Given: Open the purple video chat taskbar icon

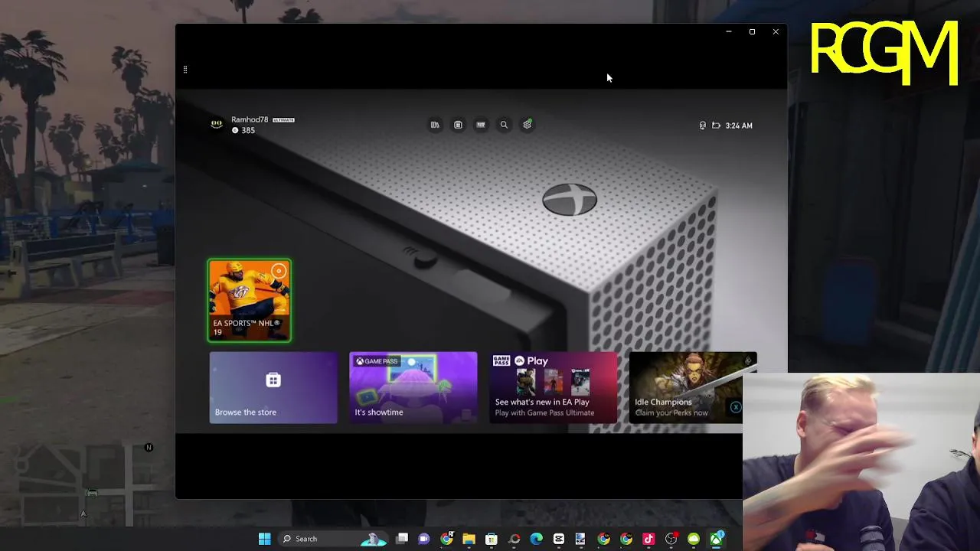Looking at the screenshot, I should click(x=424, y=539).
